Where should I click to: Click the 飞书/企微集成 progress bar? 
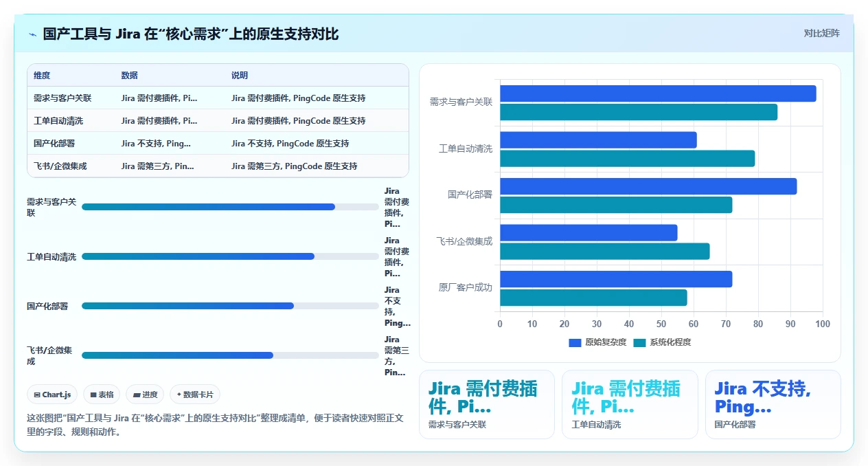tap(230, 355)
